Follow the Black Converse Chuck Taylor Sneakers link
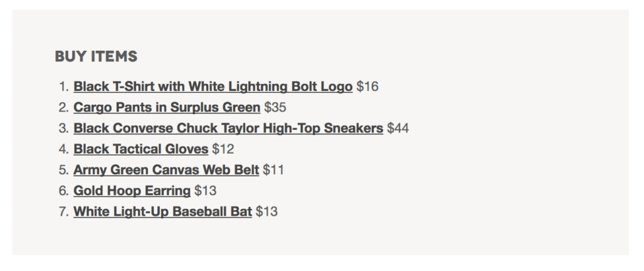This screenshot has width=644, height=271. [229, 129]
